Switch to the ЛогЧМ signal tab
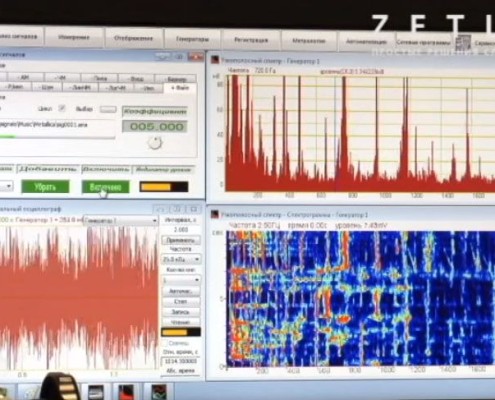Image resolution: width=495 pixels, height=400 pixels. [116, 88]
